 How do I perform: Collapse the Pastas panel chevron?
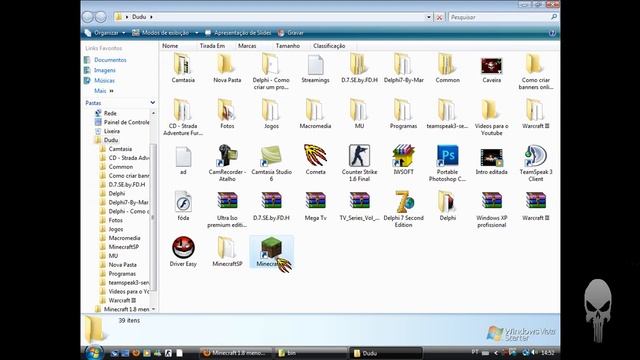[x=153, y=103]
